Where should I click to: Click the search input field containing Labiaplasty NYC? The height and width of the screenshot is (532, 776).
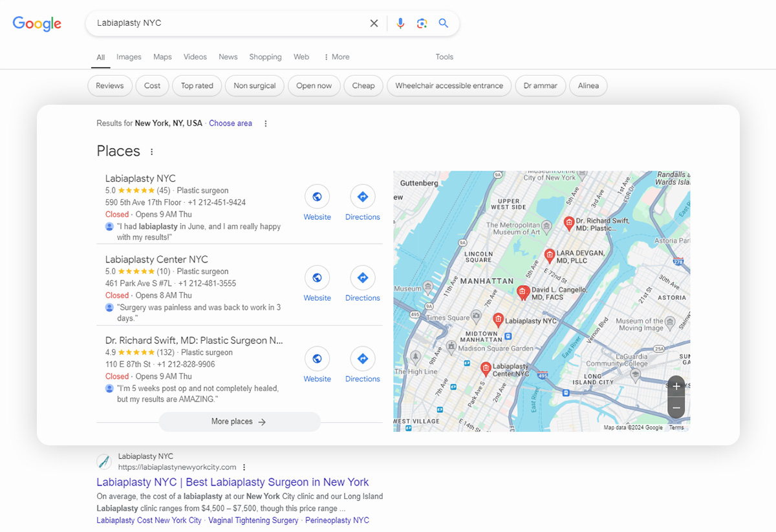click(x=230, y=23)
